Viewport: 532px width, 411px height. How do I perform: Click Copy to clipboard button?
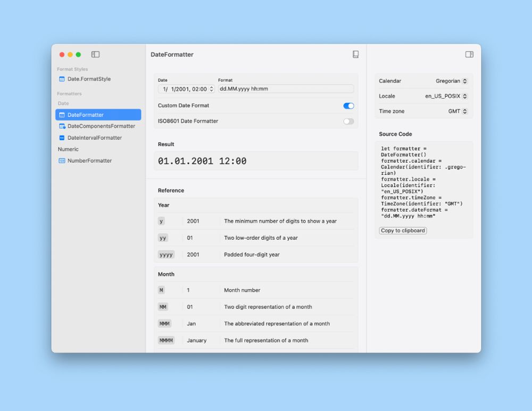coord(403,231)
